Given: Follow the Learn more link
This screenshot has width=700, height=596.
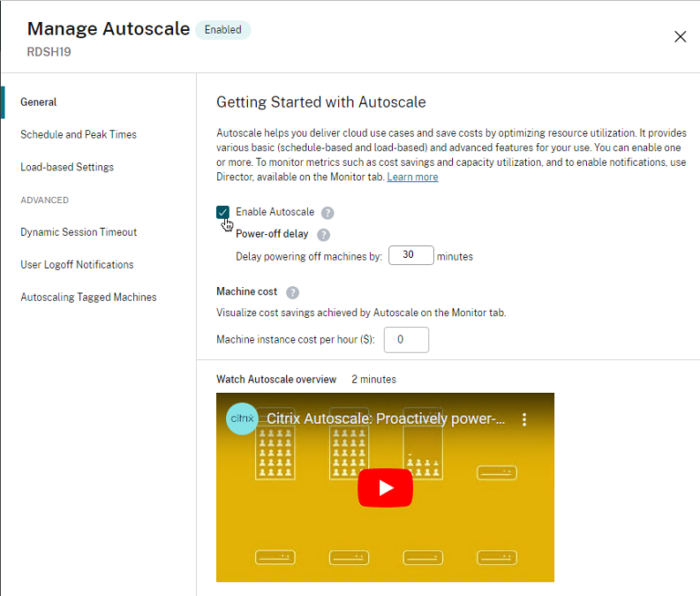Looking at the screenshot, I should [x=412, y=177].
